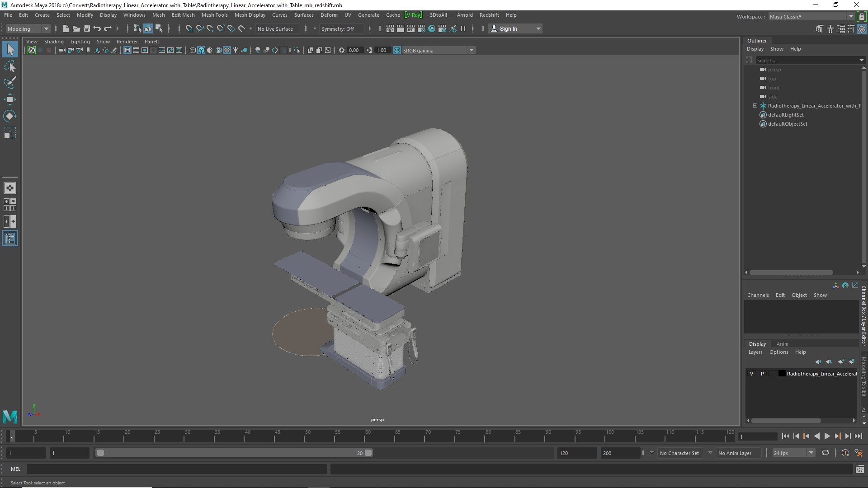Screen dimensions: 868x488
Task: Click the Open Scene folder icon
Action: (x=76, y=28)
